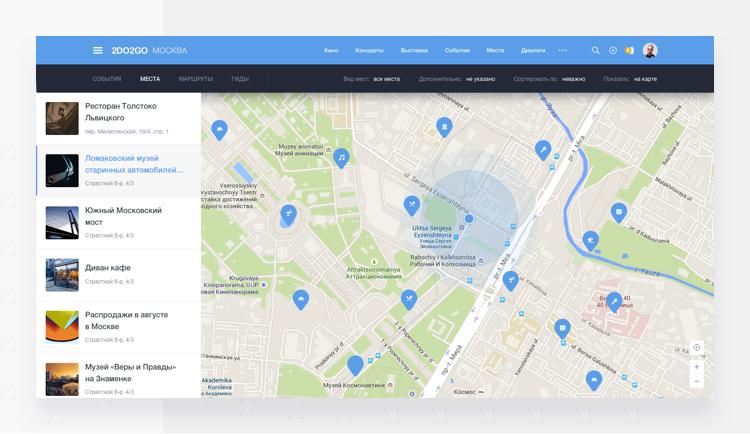
Task: Click the music note map pin
Action: click(341, 157)
